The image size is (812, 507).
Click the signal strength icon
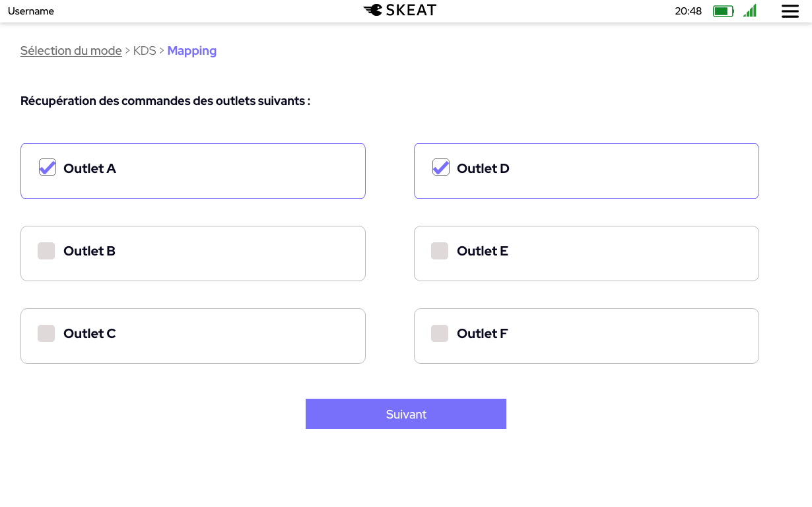click(x=750, y=11)
